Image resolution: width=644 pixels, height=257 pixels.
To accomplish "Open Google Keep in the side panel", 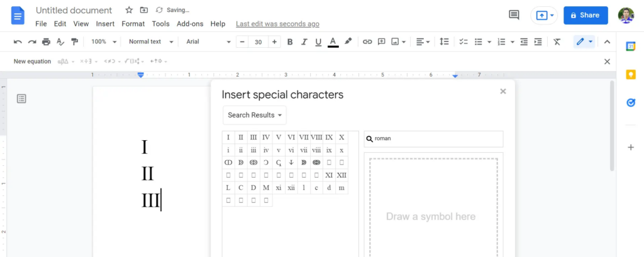I will [x=631, y=74].
